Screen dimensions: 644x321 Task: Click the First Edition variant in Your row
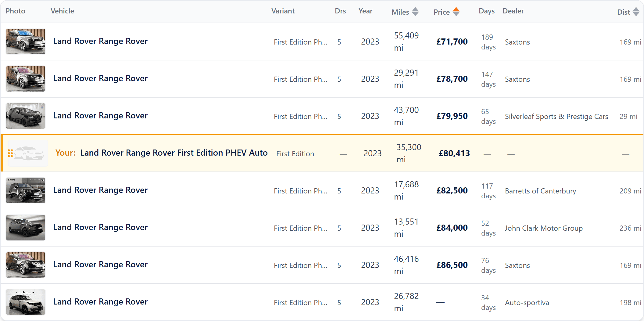pyautogui.click(x=295, y=154)
